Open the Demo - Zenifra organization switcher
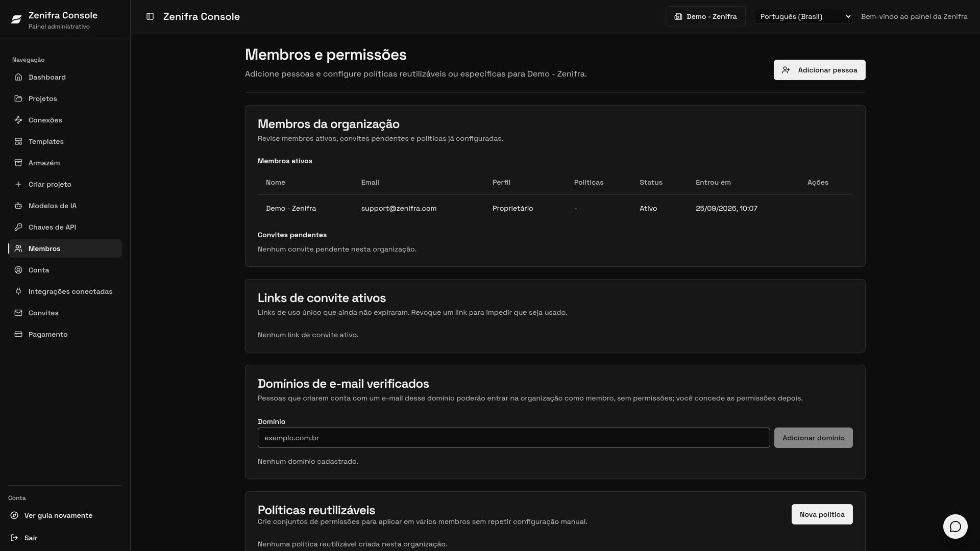Viewport: 980px width, 551px height. click(705, 16)
